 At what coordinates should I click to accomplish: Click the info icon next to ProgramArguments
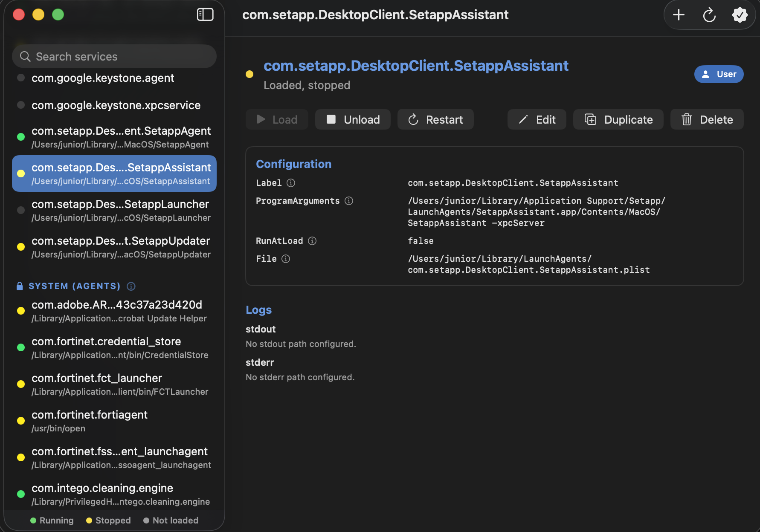[349, 201]
